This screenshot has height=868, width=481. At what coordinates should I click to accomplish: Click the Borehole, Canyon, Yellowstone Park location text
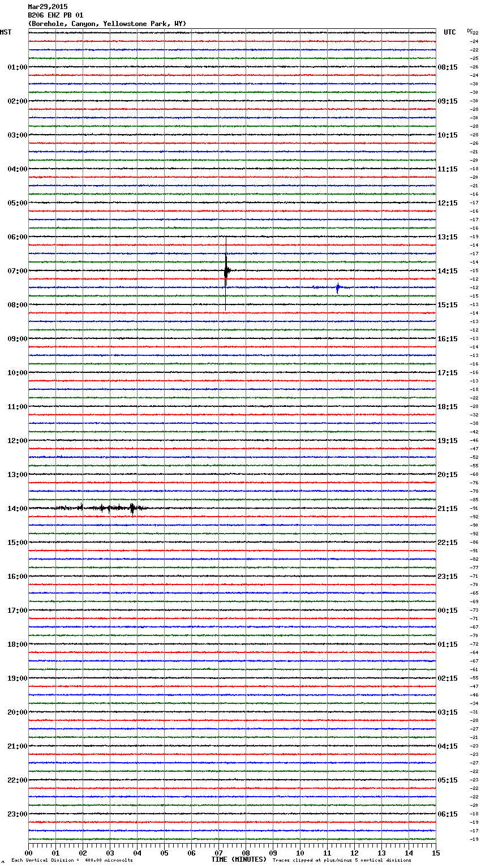coord(107,24)
